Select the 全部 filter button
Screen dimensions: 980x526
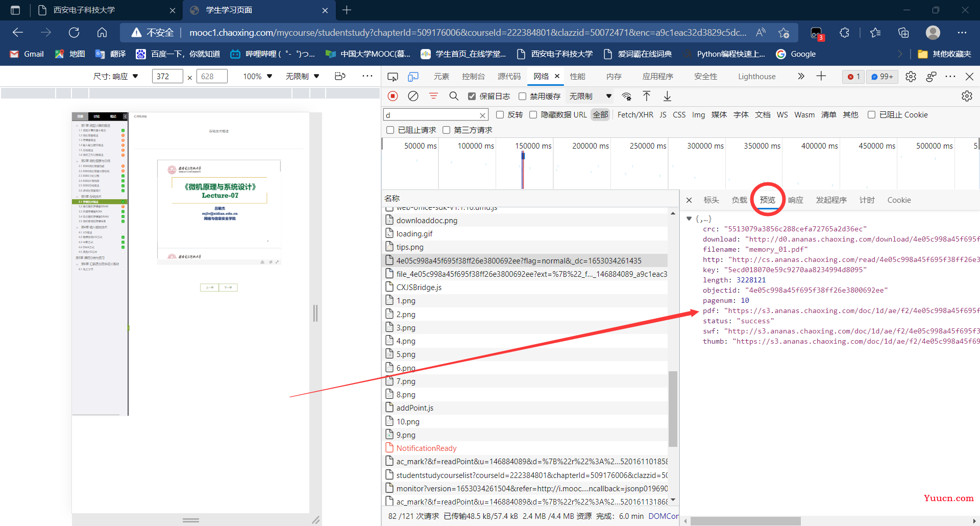[600, 115]
